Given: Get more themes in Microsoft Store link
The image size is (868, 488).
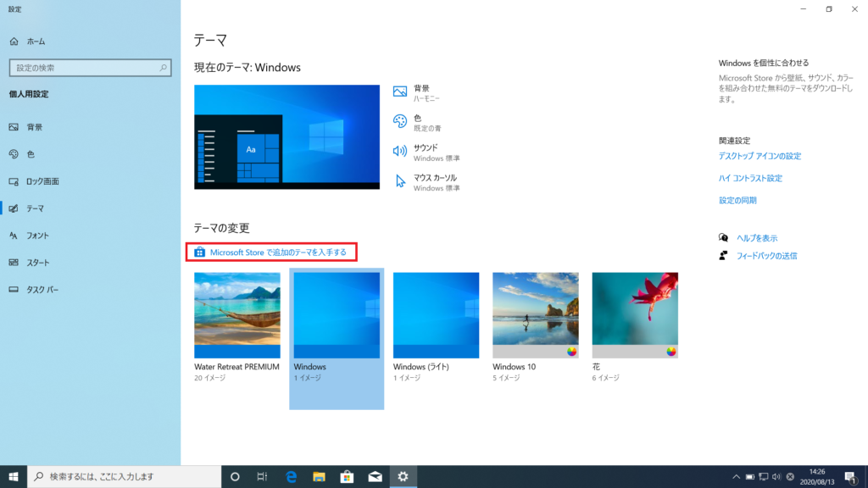Looking at the screenshot, I should click(x=278, y=252).
